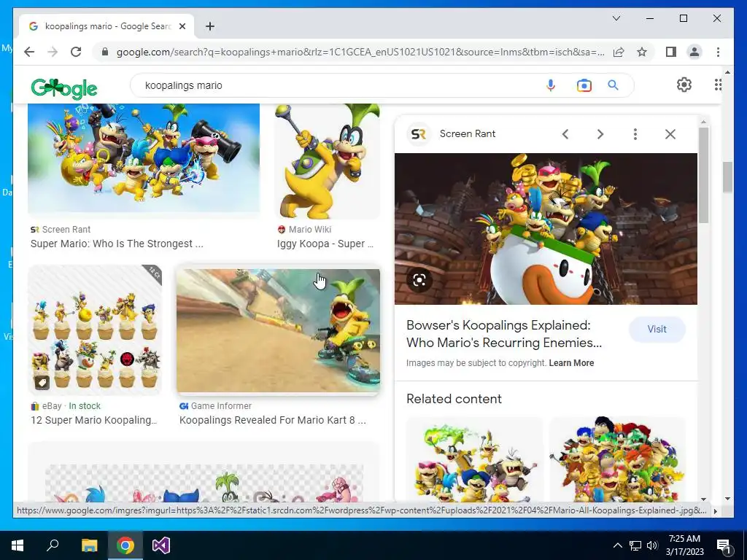
Task: Open Super Mario: Who Is The Strongest result
Action: point(117,244)
